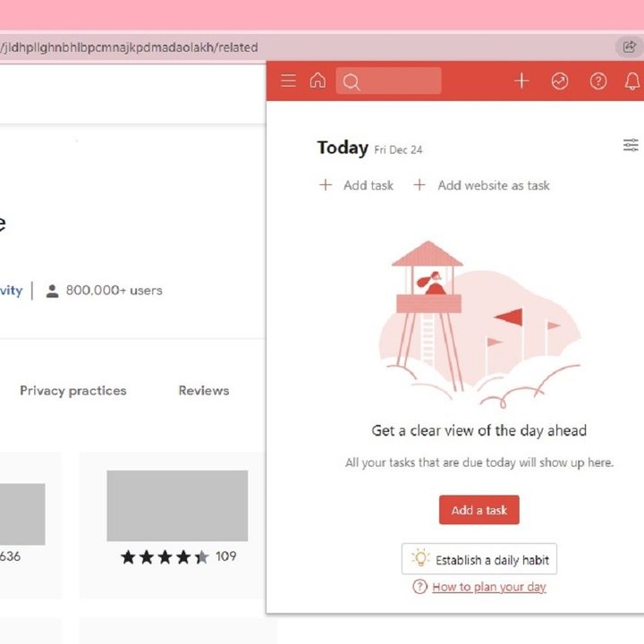Click the lightbulb icon in Establish a daily habit
This screenshot has height=644, width=644.
420,558
